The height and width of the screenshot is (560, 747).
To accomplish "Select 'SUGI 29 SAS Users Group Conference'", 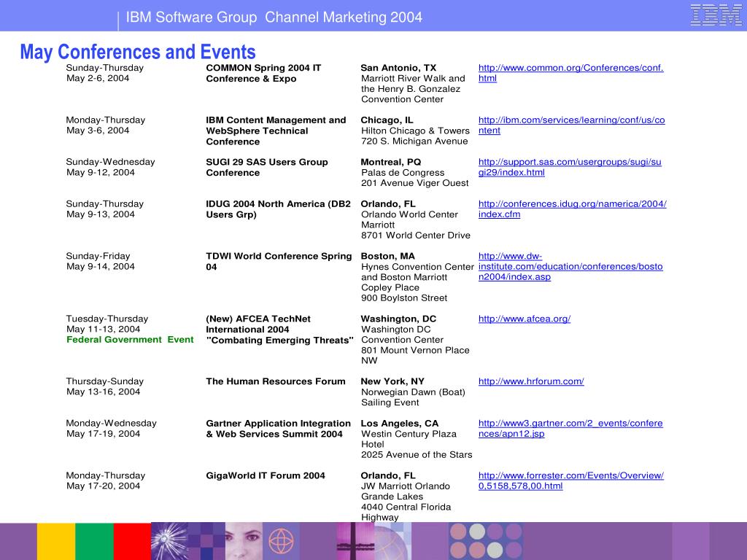I will click(x=267, y=167).
